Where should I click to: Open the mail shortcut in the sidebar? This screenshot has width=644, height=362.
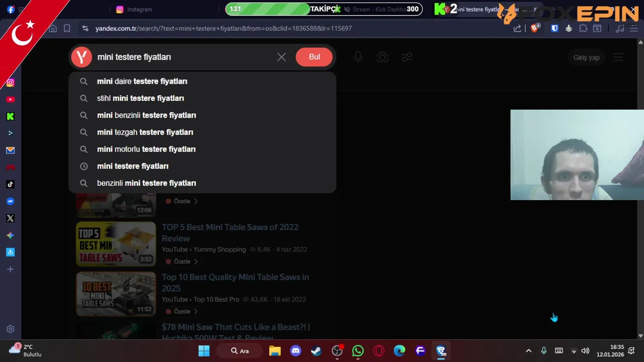click(10, 150)
